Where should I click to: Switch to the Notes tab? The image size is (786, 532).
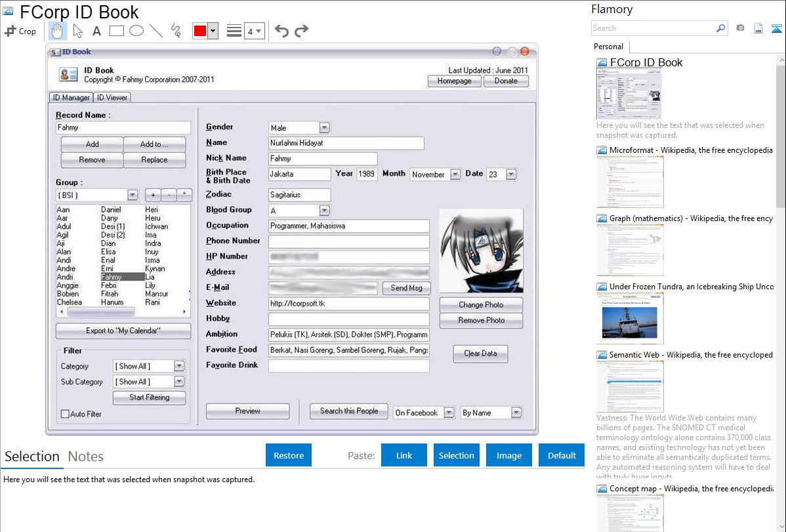click(86, 457)
